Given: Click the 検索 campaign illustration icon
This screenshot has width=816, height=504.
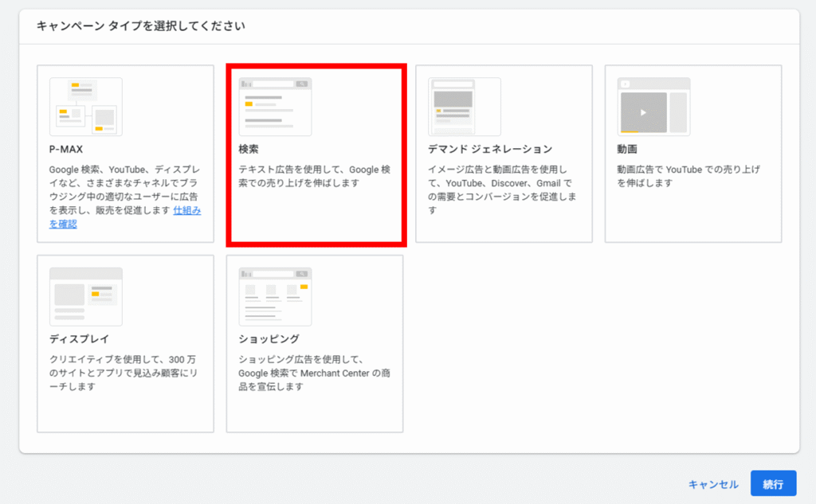Looking at the screenshot, I should point(275,107).
